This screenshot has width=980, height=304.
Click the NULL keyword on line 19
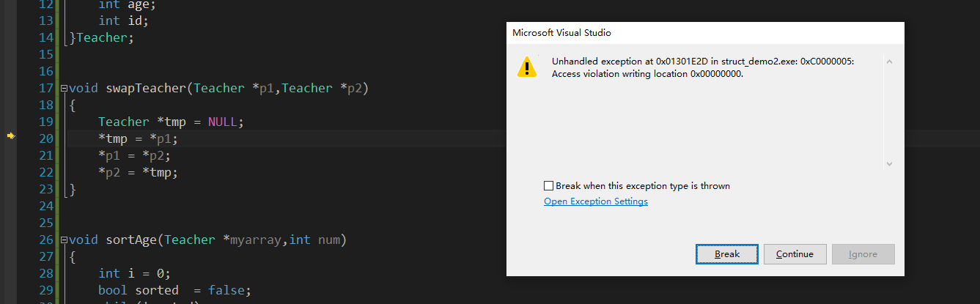pos(221,122)
